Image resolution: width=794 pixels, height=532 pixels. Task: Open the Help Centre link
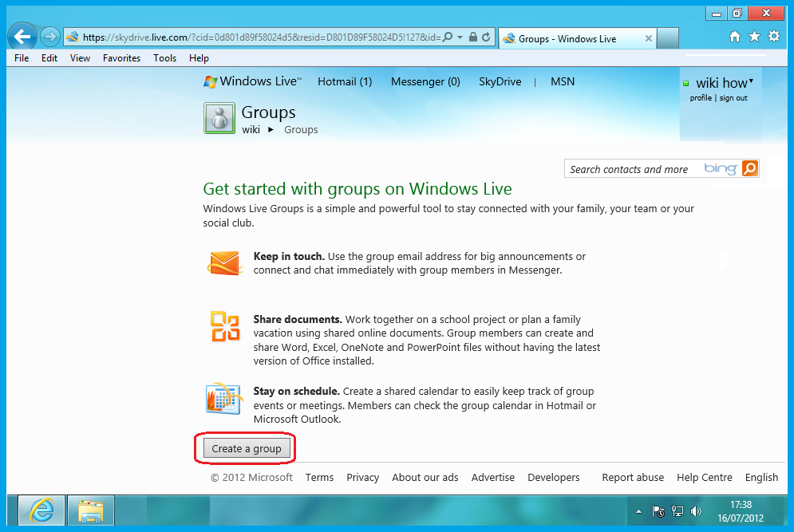[705, 477]
